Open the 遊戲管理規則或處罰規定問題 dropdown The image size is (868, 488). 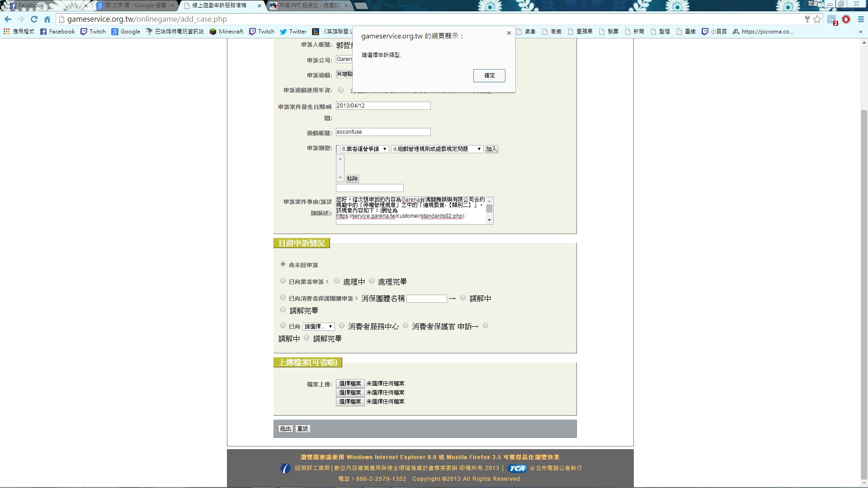pyautogui.click(x=437, y=149)
